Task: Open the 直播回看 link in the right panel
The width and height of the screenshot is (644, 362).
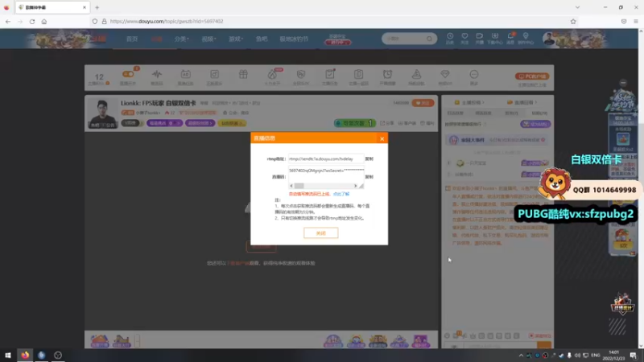Action: (x=522, y=103)
